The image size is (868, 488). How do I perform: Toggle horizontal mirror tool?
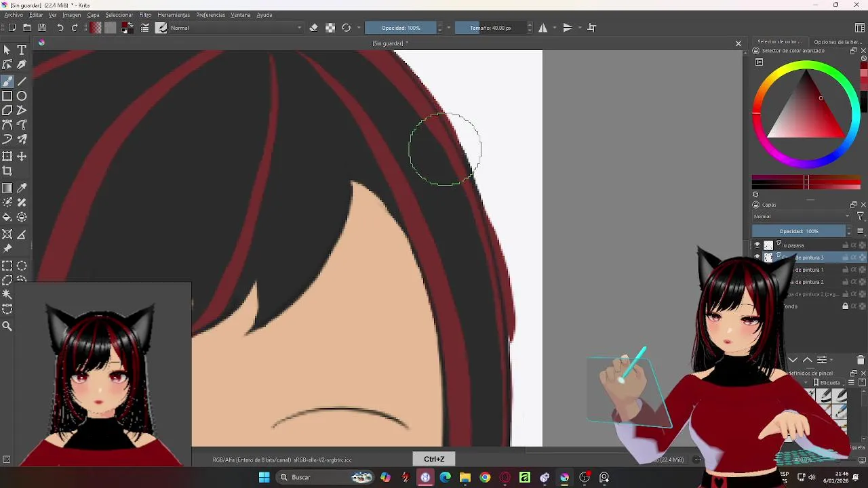[x=542, y=28]
